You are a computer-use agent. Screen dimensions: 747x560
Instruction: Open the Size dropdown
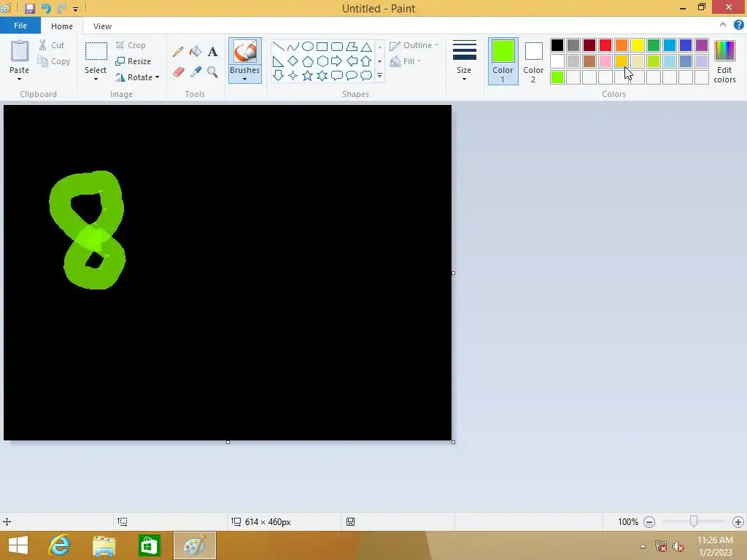click(464, 61)
